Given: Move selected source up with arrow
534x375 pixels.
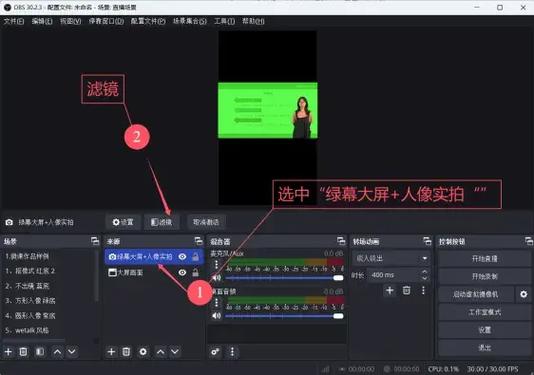Looking at the screenshot, I should pyautogui.click(x=160, y=351).
